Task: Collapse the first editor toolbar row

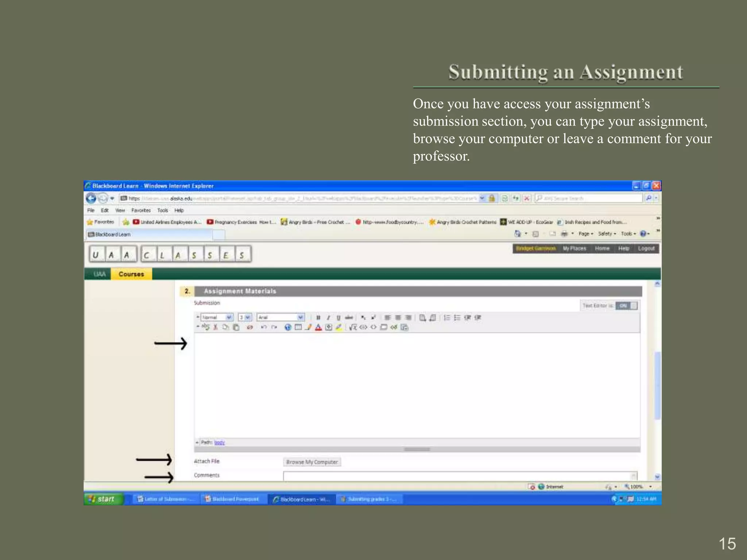Action: (x=198, y=317)
